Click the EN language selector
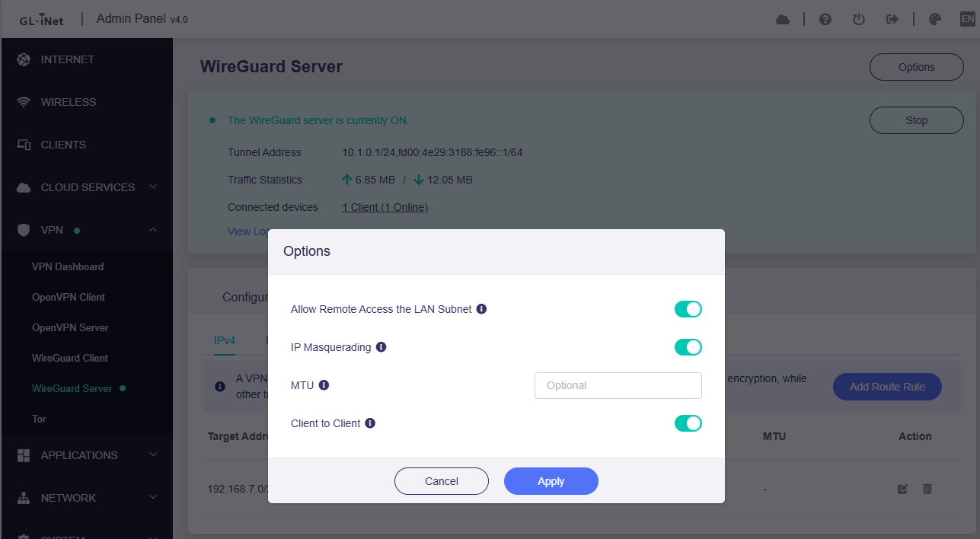Image resolution: width=980 pixels, height=539 pixels. (x=967, y=19)
